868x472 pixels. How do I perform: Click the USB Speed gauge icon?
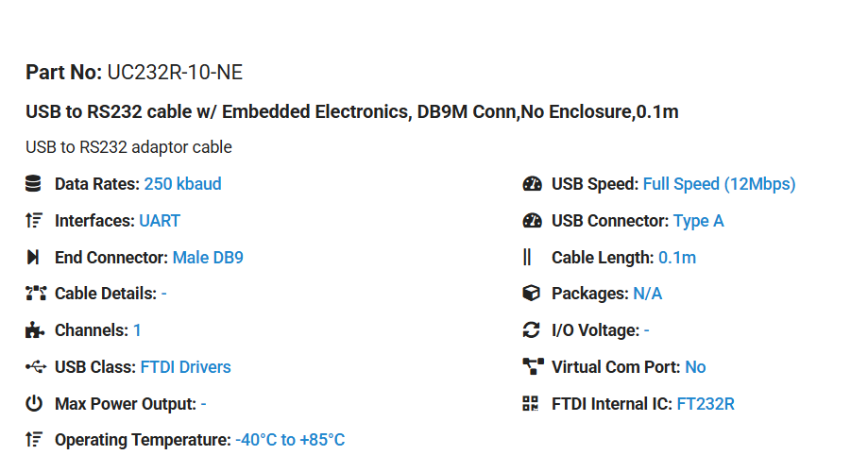(532, 184)
